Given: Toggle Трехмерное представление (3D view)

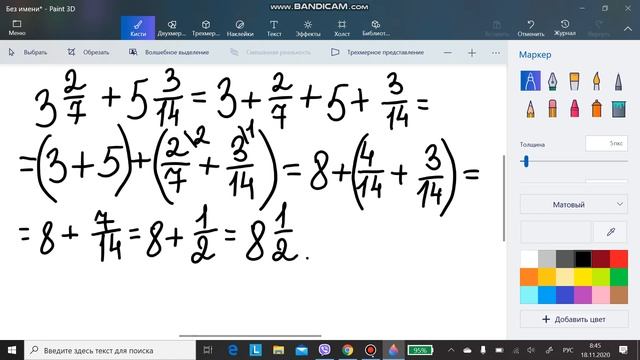Looking at the screenshot, I should tap(378, 52).
